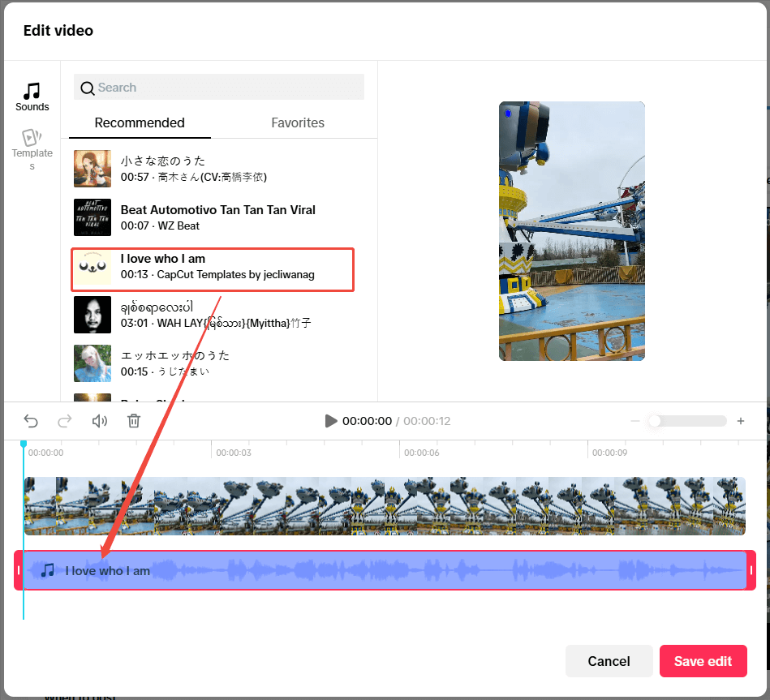Open the Recommended tab
Screen dimensions: 770x700
140,122
